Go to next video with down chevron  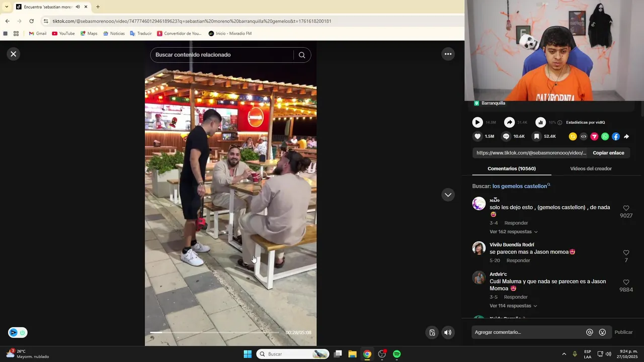coord(448,195)
